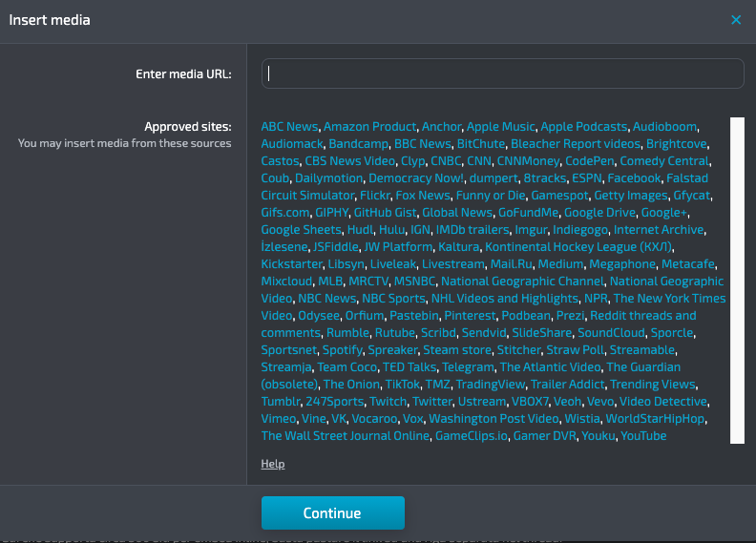The image size is (756, 543).
Task: Open the Amazon Product link
Action: click(369, 127)
